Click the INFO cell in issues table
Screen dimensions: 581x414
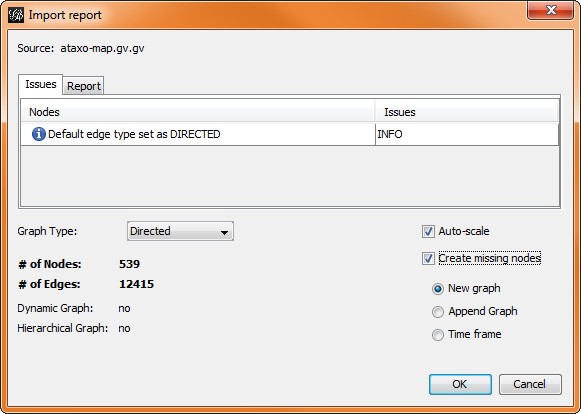(467, 134)
